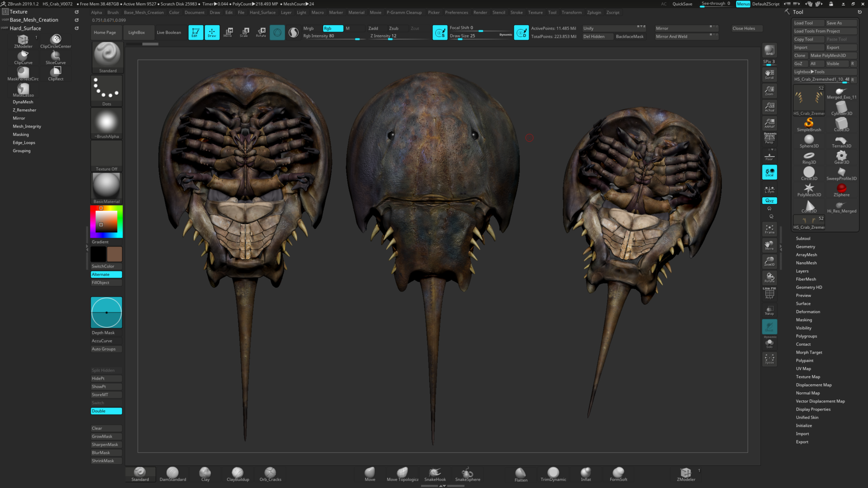Click the BPR render icon
Viewport: 868px width, 488px height.
(x=769, y=50)
